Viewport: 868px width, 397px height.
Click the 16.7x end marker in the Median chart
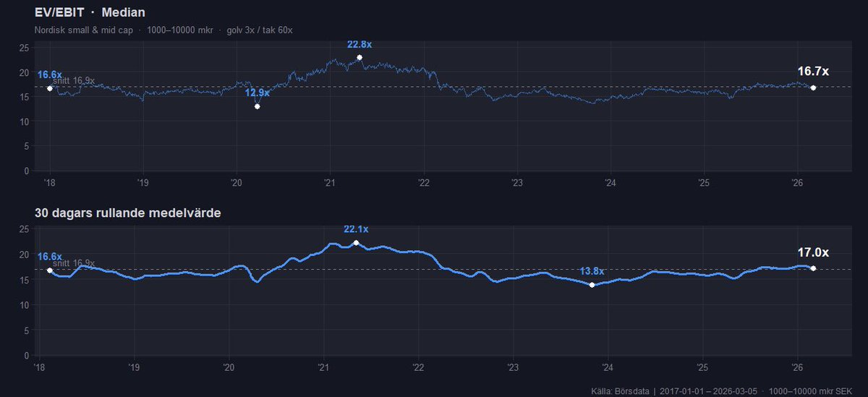[x=813, y=87]
